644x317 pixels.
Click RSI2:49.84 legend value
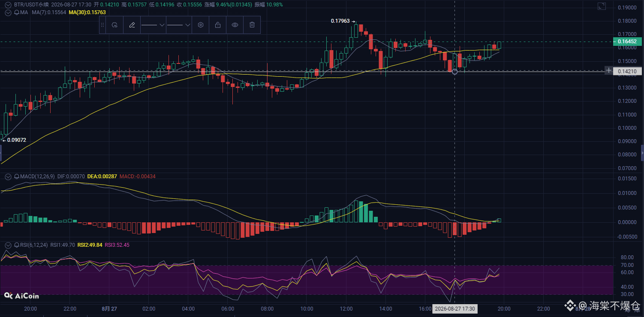(x=90, y=245)
